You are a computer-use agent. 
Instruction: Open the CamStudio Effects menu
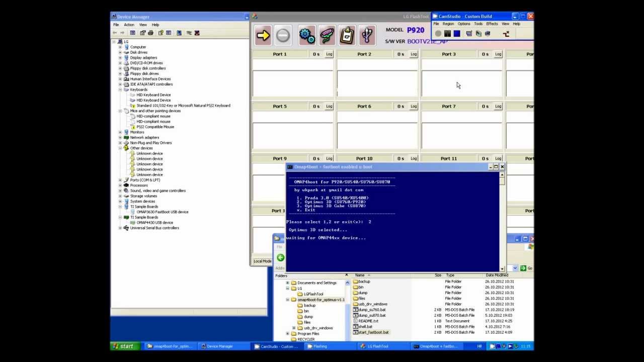492,24
